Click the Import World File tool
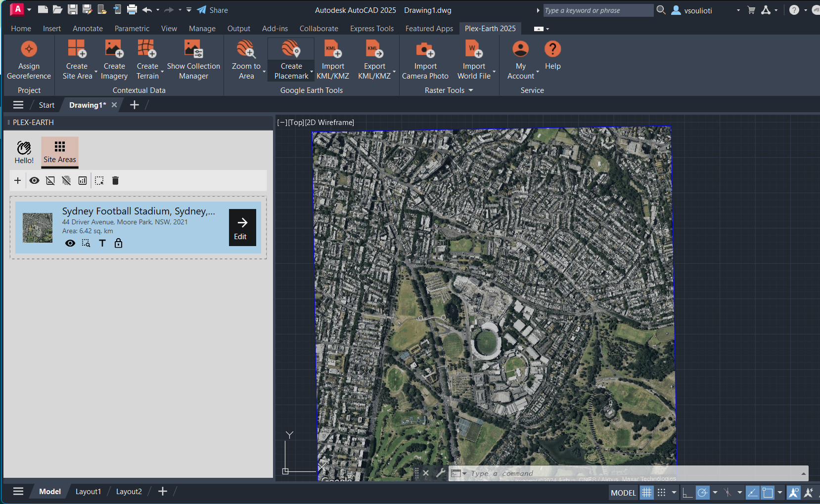The image size is (820, 504). point(474,60)
